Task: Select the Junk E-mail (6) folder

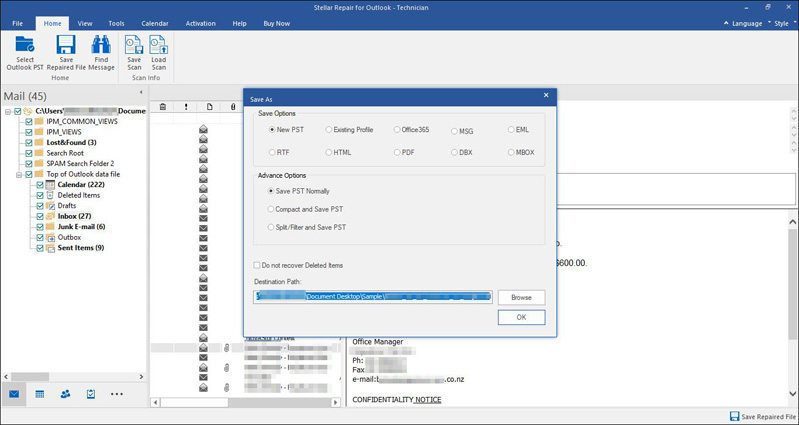Action: 82,227
